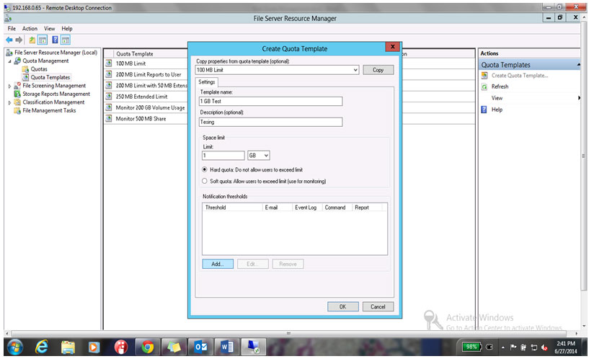The image size is (594, 364).
Task: Click the space Limit value field
Action: coord(223,155)
